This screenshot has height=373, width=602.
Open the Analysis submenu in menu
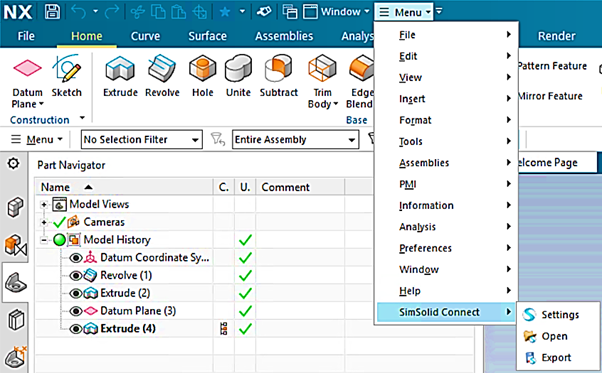[x=446, y=227]
